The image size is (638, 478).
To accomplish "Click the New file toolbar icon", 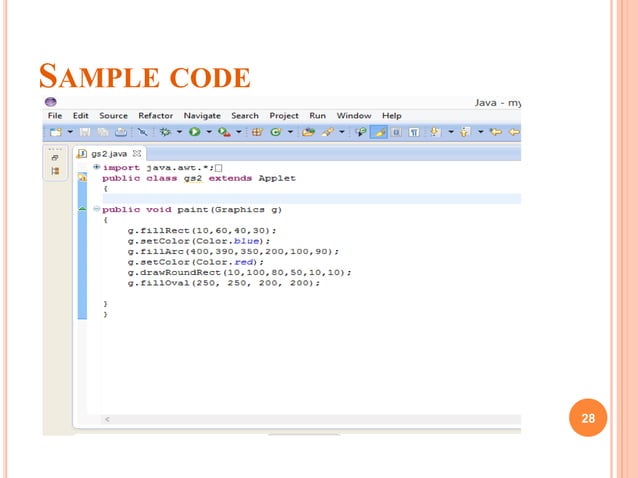I will [55, 132].
